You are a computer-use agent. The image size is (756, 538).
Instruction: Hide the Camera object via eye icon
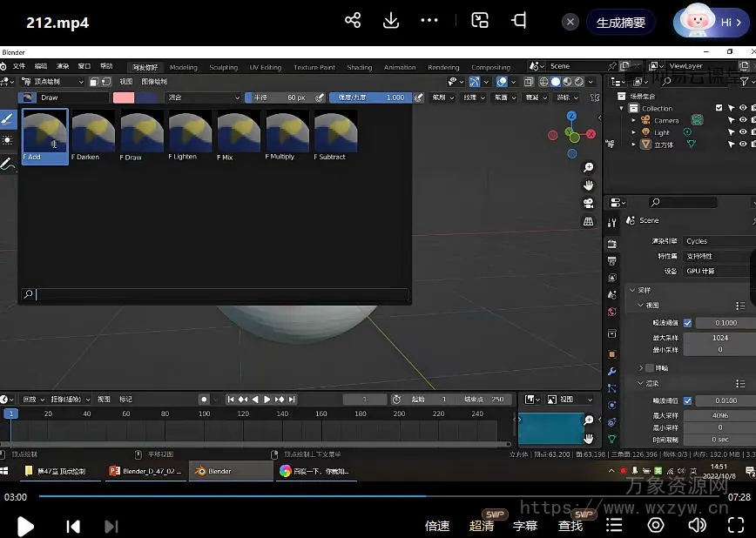pyautogui.click(x=743, y=120)
